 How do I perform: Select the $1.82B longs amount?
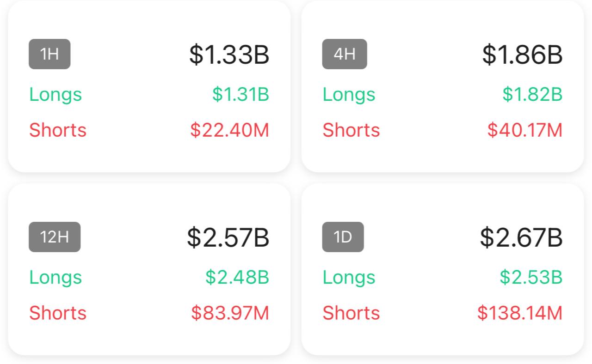[x=532, y=95]
